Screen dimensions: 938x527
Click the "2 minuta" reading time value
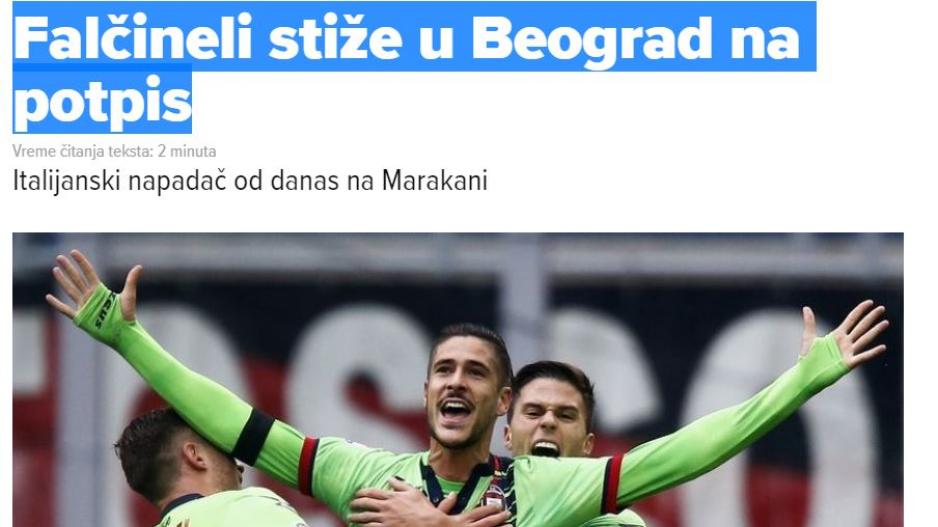187,151
